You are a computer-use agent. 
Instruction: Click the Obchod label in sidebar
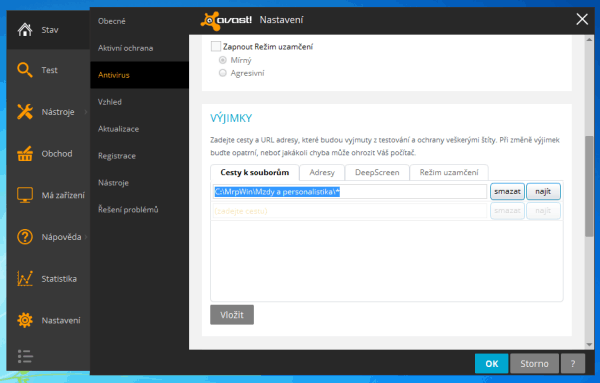coord(57,154)
